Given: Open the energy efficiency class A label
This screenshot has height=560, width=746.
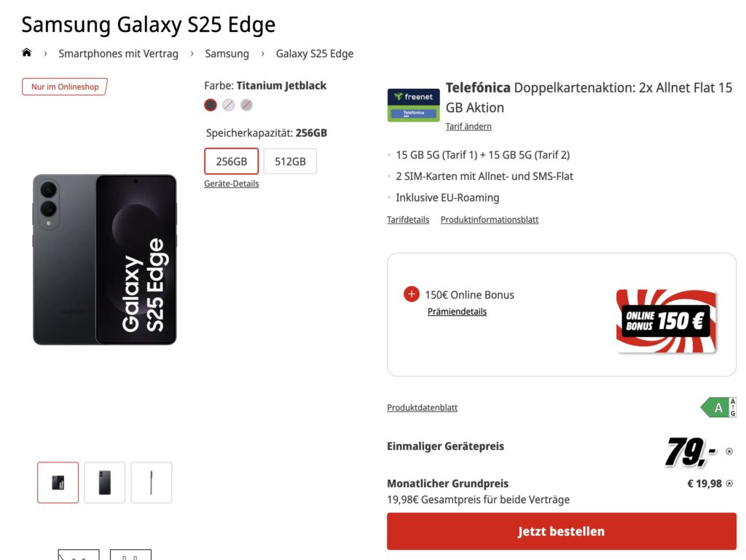Looking at the screenshot, I should click(718, 408).
